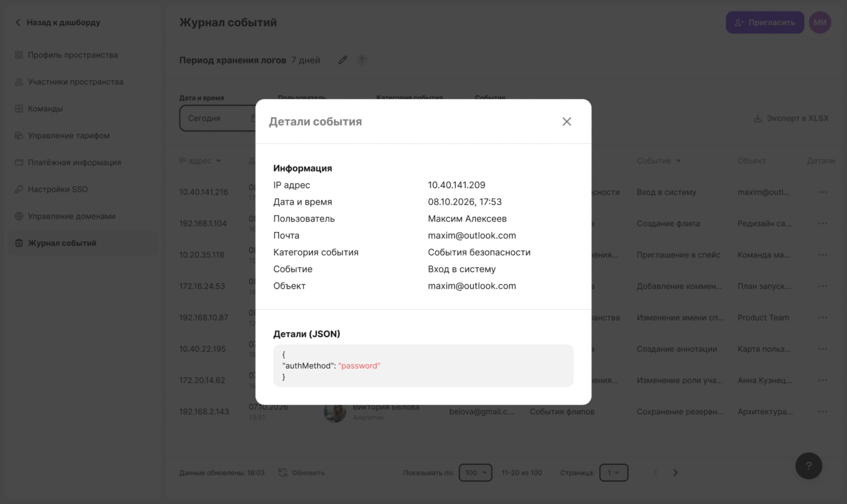Go to previous page arrow
The image size is (847, 504).
tap(655, 473)
